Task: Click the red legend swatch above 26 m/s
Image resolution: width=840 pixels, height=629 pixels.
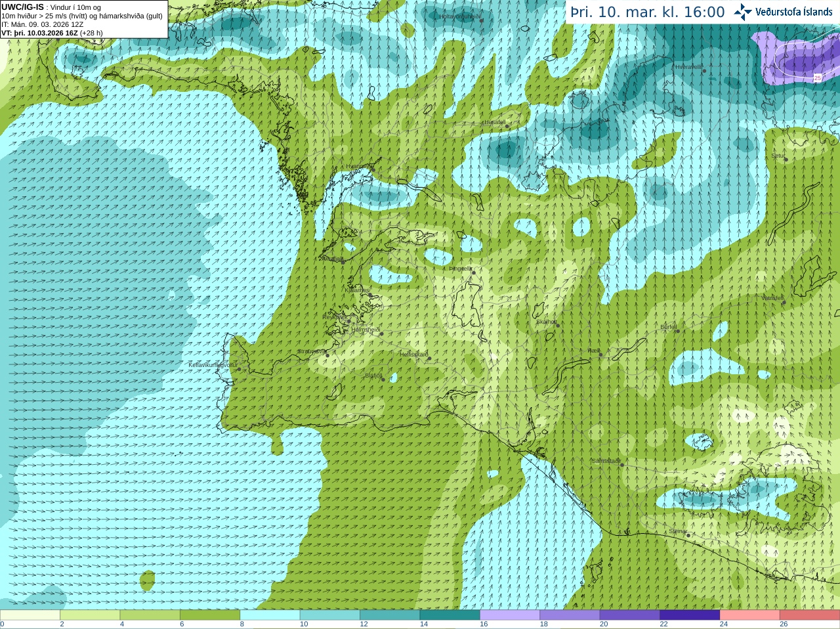Action: [810, 615]
